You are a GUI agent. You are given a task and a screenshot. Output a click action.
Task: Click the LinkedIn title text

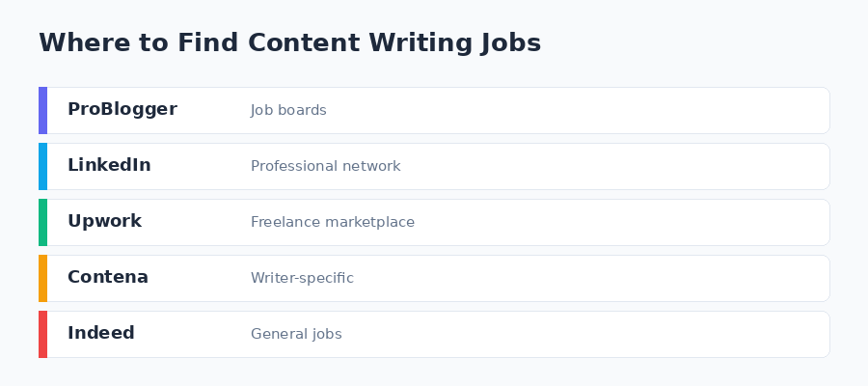[109, 165]
